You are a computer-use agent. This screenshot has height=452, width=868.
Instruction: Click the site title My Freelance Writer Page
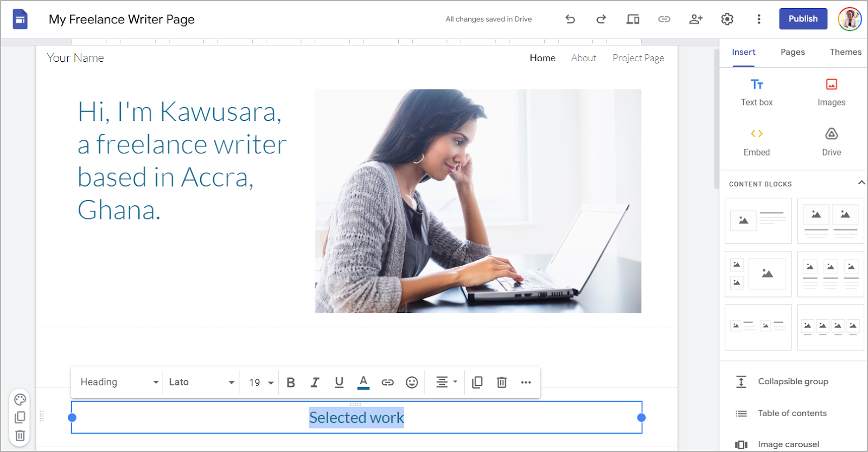pyautogui.click(x=122, y=20)
